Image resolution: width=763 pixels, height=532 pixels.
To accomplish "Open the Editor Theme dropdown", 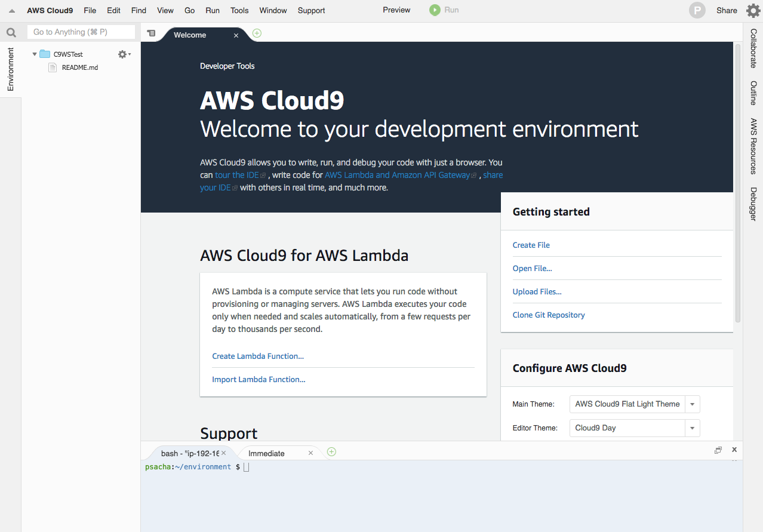I will tap(635, 428).
